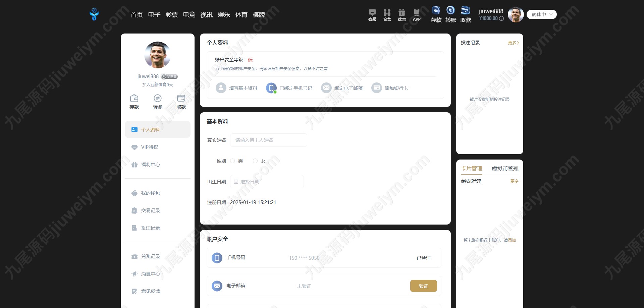The width and height of the screenshot is (644, 308).
Task: Open the 简体中文 language dropdown
Action: pos(542,14)
